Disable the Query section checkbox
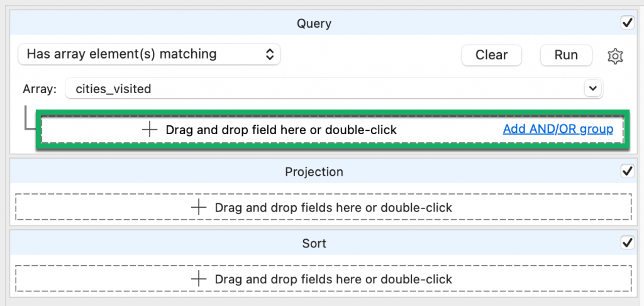The image size is (644, 306). (627, 23)
